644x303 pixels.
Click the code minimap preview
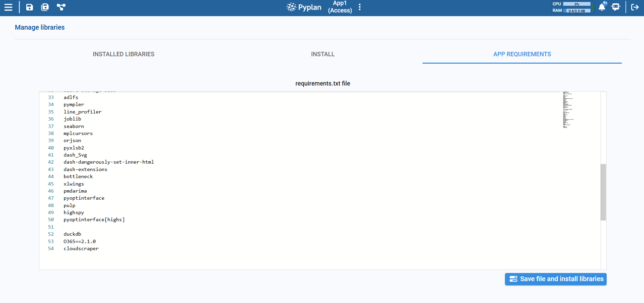[x=568, y=110]
